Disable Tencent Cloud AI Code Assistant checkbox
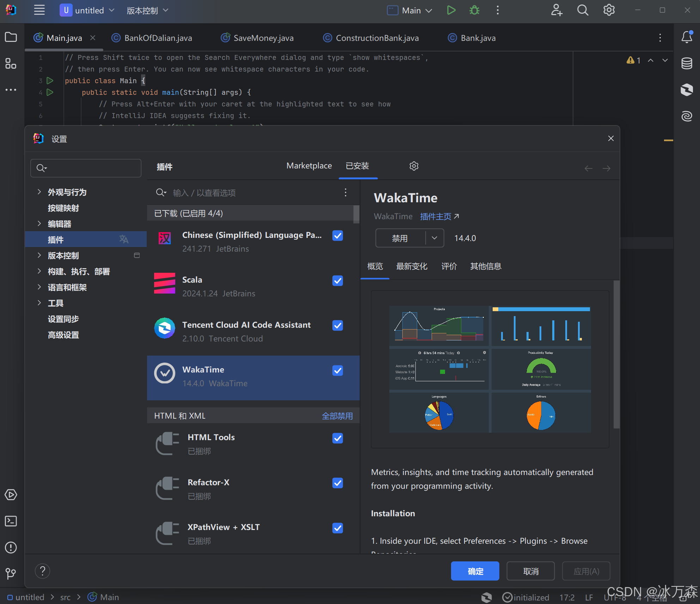 point(337,326)
